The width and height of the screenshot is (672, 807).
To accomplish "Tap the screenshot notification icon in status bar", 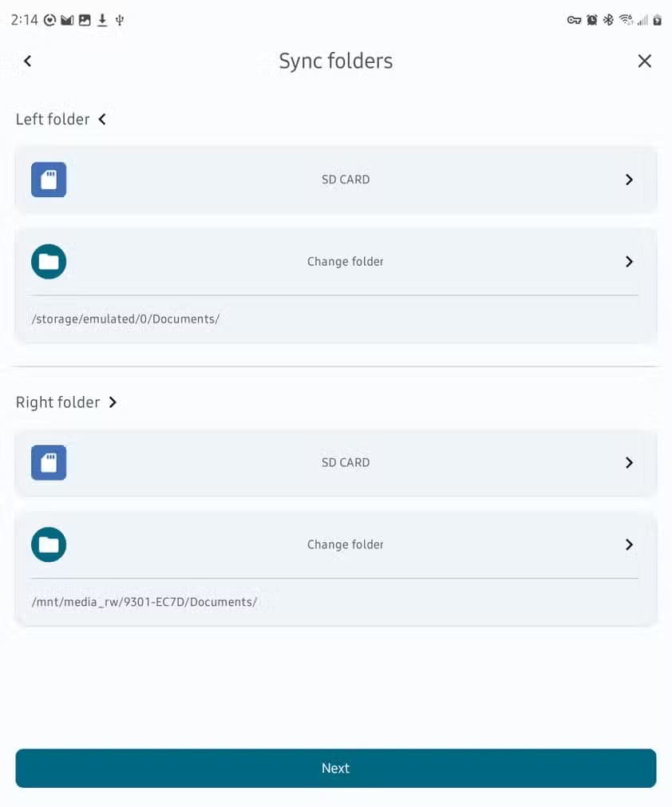I will click(x=86, y=20).
